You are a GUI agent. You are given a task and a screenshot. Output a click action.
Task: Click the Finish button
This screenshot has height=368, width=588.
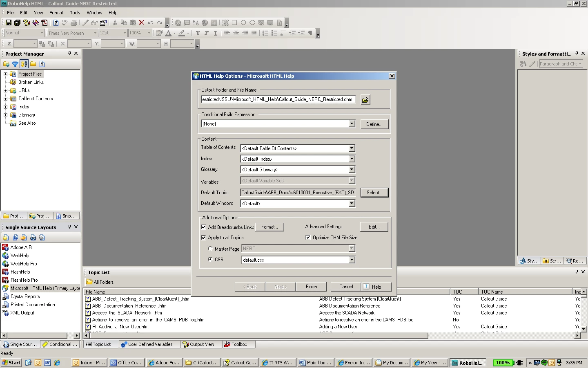311,287
